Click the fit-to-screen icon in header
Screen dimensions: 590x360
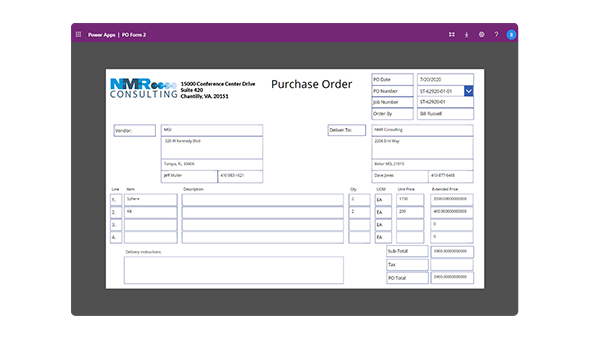pos(452,35)
